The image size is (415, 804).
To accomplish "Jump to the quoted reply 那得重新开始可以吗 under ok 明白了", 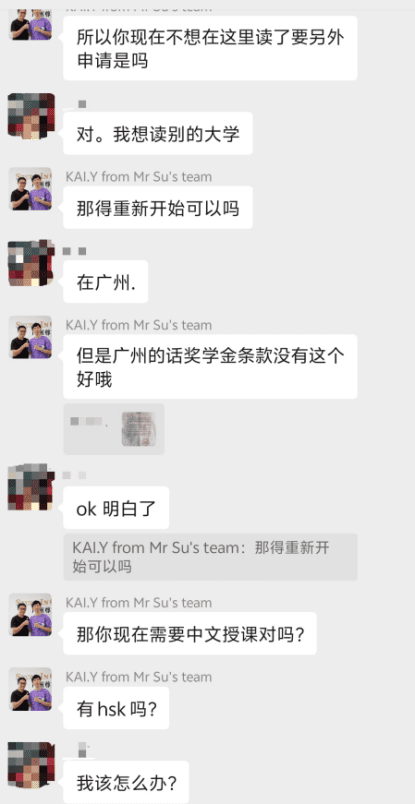I will click(x=210, y=557).
